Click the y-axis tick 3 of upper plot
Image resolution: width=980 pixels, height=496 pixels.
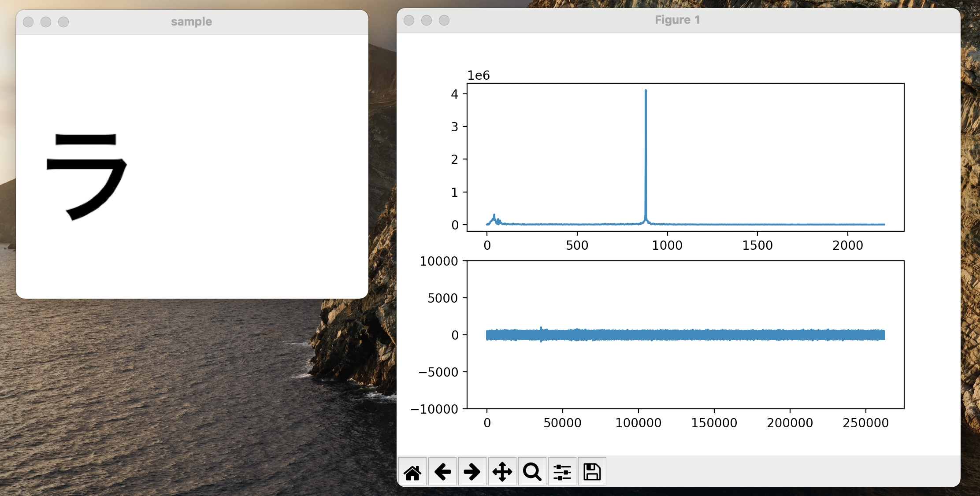tap(455, 127)
